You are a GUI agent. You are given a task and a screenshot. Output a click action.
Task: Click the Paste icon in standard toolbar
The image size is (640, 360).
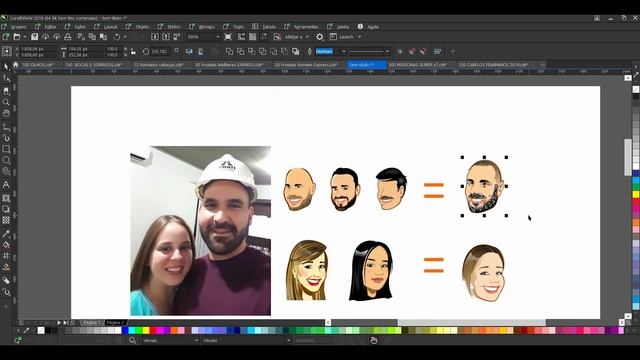pos(103,37)
